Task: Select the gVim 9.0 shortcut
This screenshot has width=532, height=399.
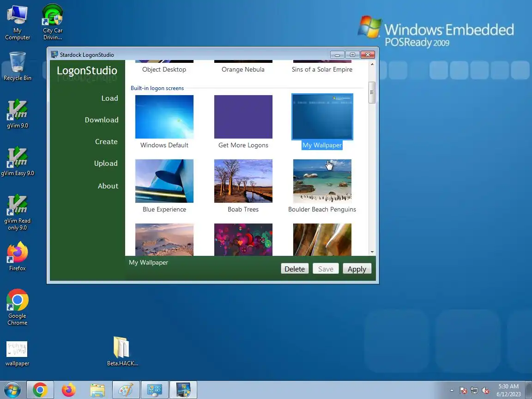Action: click(17, 114)
